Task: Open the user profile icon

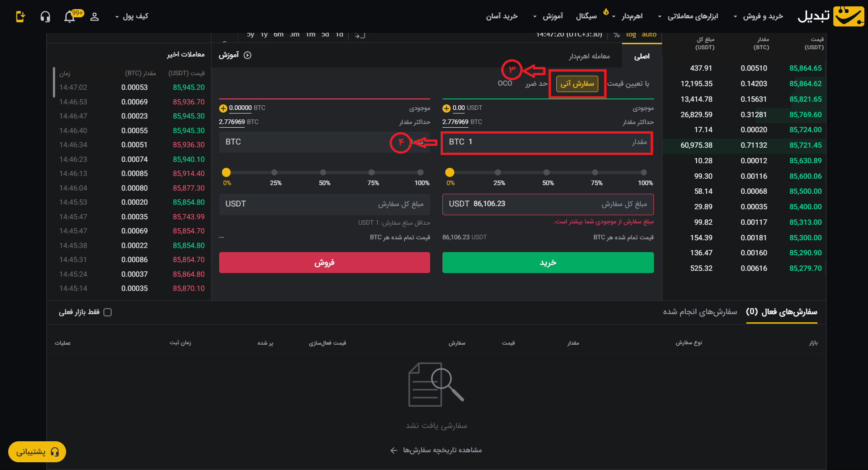Action: point(94,17)
